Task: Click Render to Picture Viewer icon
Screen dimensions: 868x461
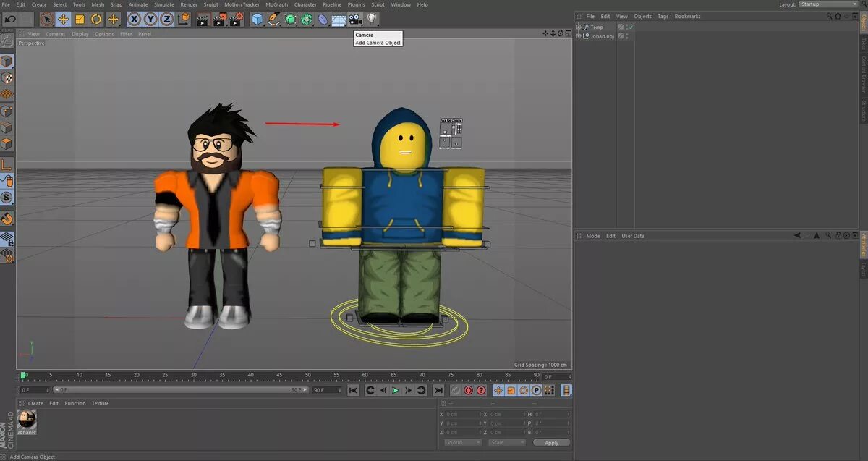Action: pyautogui.click(x=220, y=19)
